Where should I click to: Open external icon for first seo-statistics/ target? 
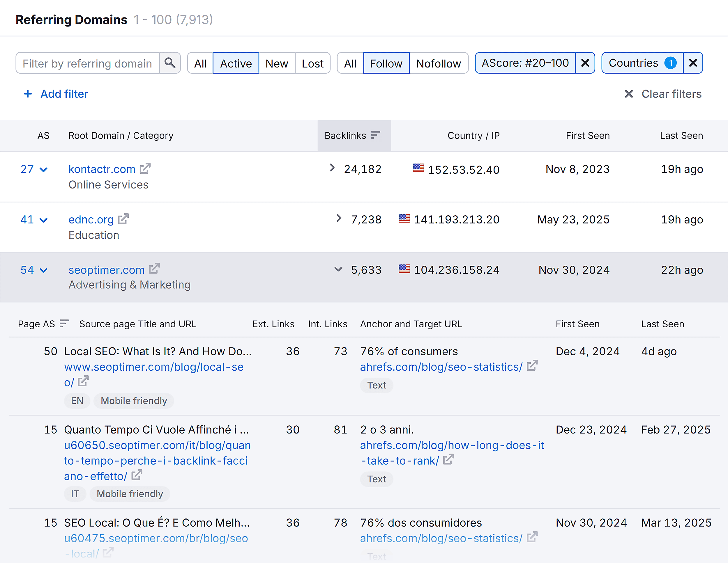pos(532,365)
